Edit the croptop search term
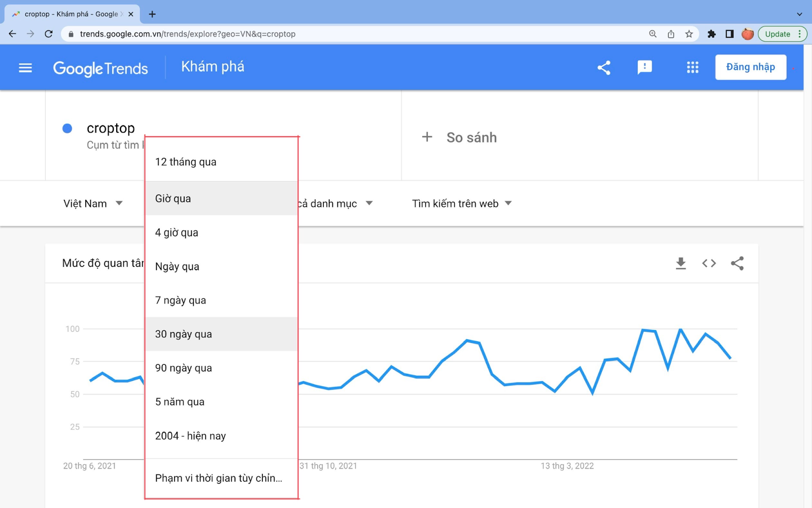 click(x=111, y=128)
